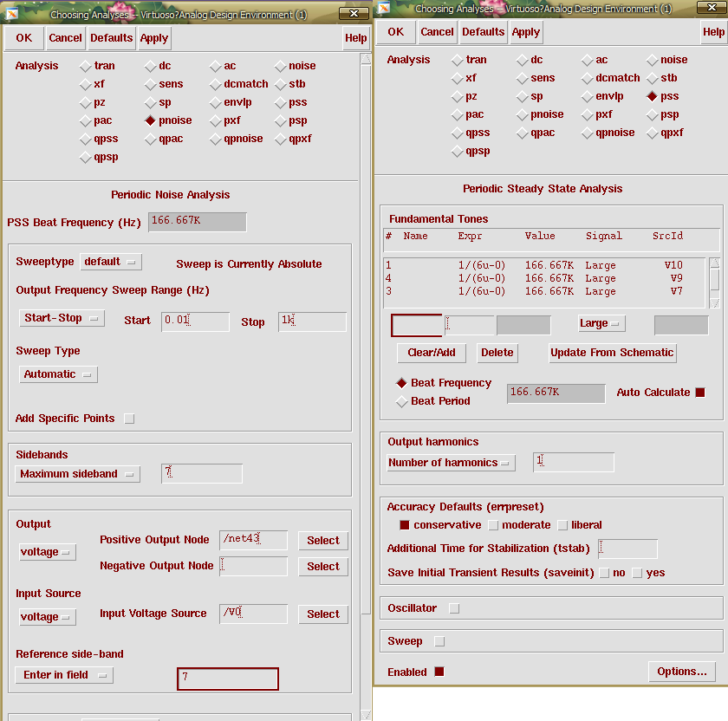
Task: Check the moderate accuracy option
Action: [493, 525]
